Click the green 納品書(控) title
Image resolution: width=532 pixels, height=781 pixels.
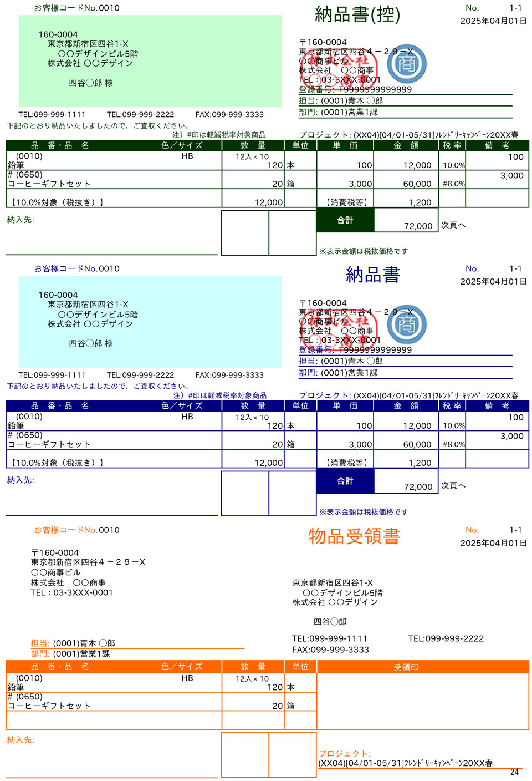point(357,14)
